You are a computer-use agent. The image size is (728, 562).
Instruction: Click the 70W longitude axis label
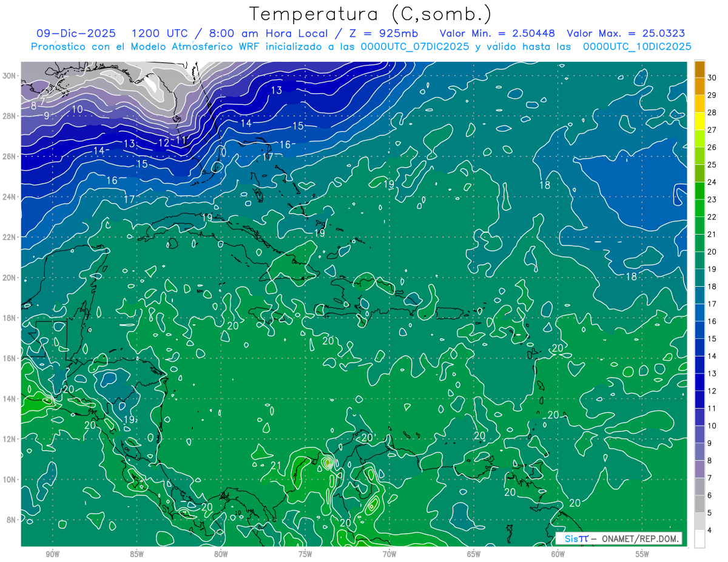coord(389,554)
